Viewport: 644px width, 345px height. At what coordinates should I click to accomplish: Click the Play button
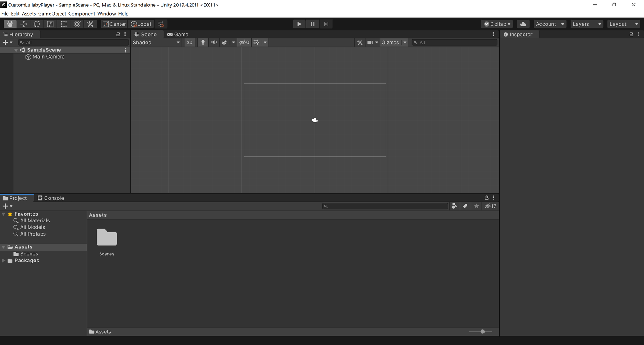pyautogui.click(x=299, y=24)
